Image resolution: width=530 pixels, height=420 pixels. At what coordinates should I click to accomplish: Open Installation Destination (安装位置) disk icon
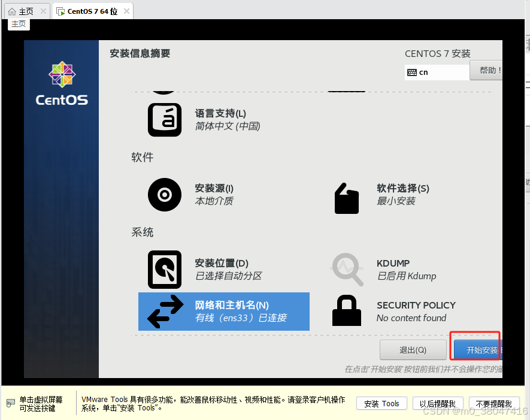[x=165, y=270]
